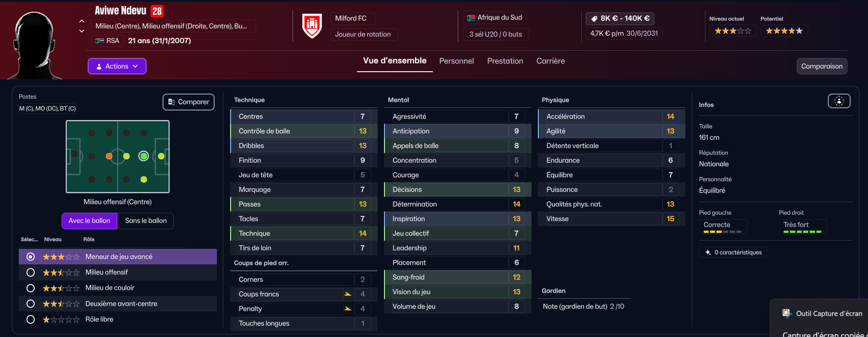Click the Afrique du Sud flag icon
This screenshot has width=868, height=337.
tap(471, 18)
